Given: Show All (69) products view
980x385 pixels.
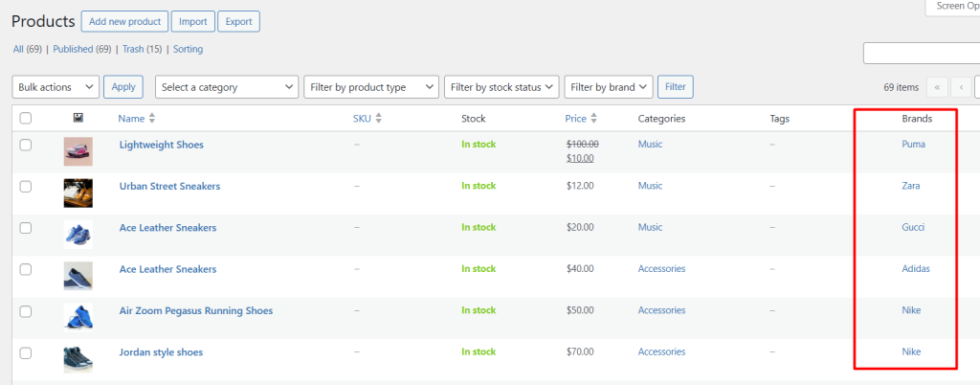Looking at the screenshot, I should (28, 49).
